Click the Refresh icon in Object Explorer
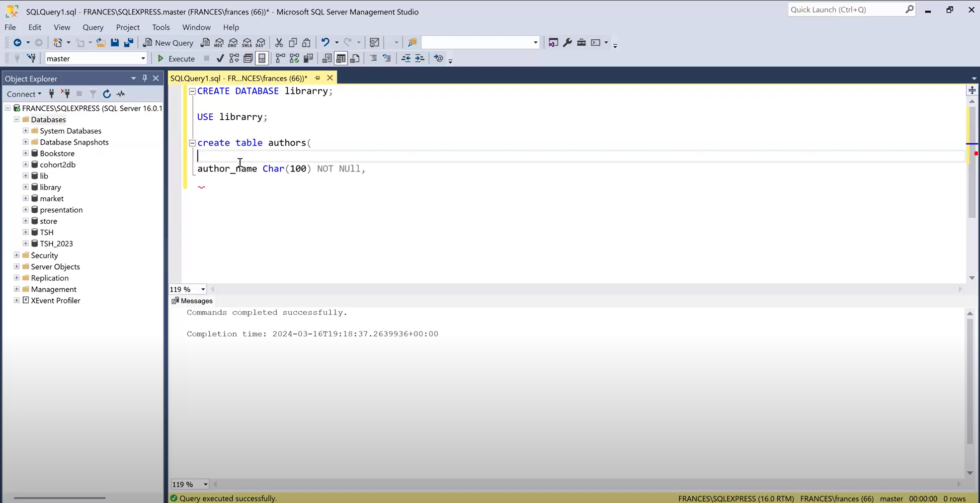980x503 pixels. click(107, 94)
